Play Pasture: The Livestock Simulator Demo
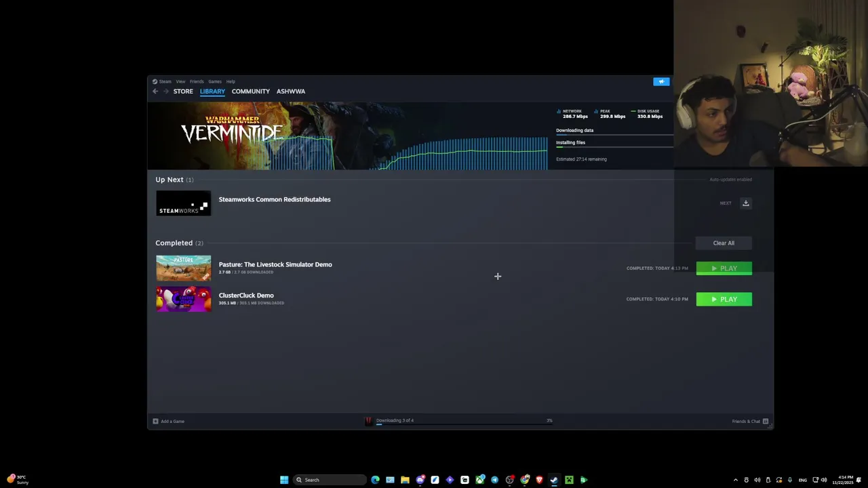868x488 pixels. click(x=724, y=268)
